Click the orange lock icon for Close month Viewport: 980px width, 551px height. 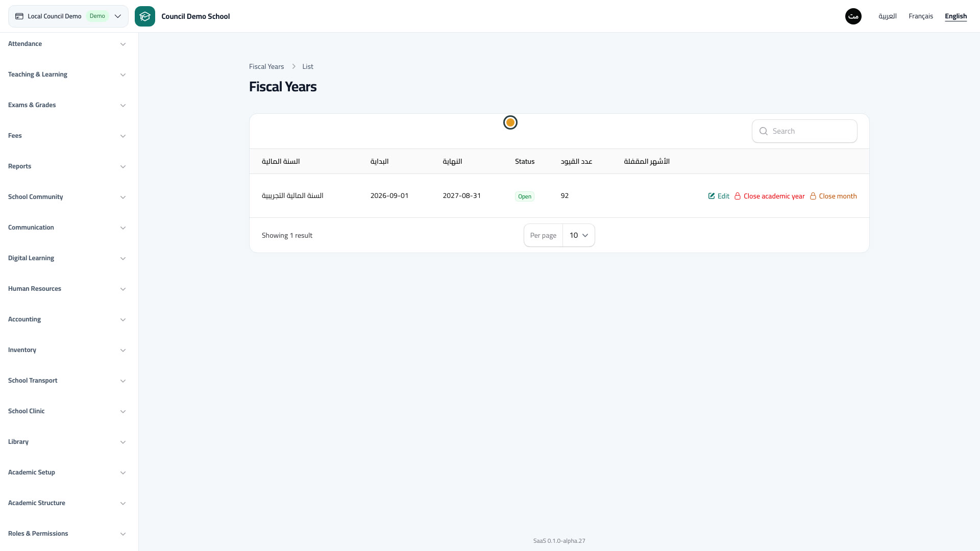click(813, 196)
